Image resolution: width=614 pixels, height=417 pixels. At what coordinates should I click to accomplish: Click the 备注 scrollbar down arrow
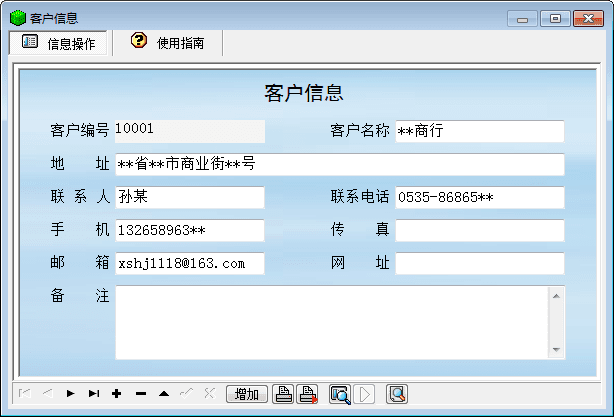[x=557, y=350]
